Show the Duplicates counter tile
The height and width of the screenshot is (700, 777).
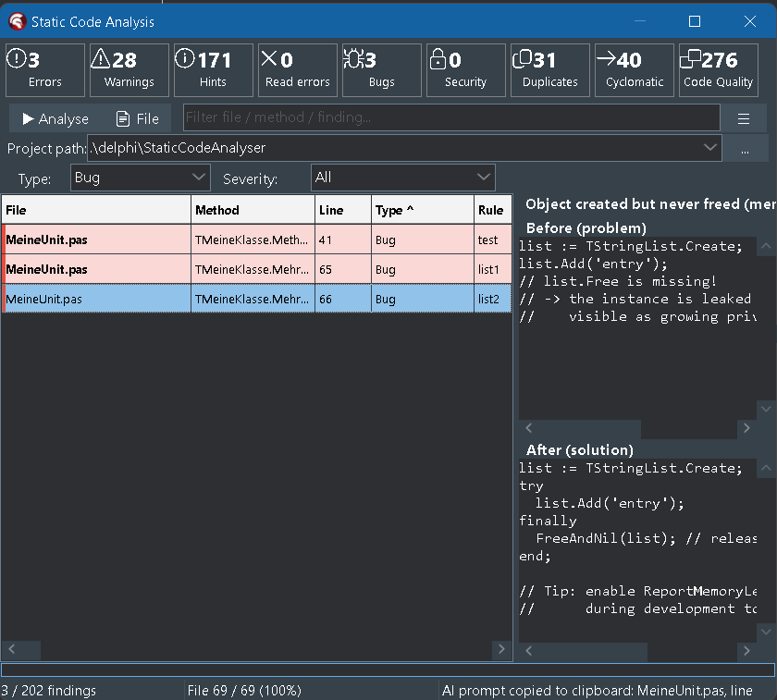click(x=550, y=70)
